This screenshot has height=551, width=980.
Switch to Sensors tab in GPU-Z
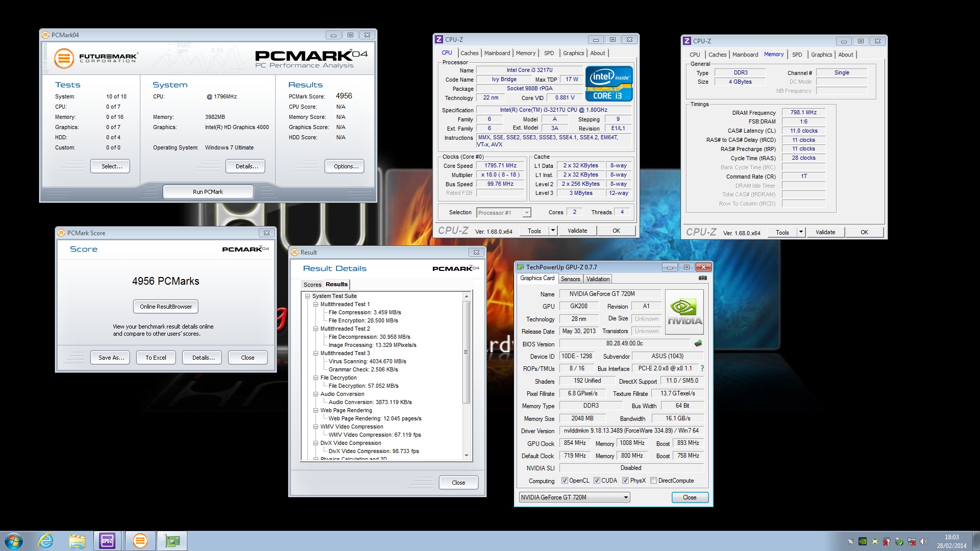[570, 279]
